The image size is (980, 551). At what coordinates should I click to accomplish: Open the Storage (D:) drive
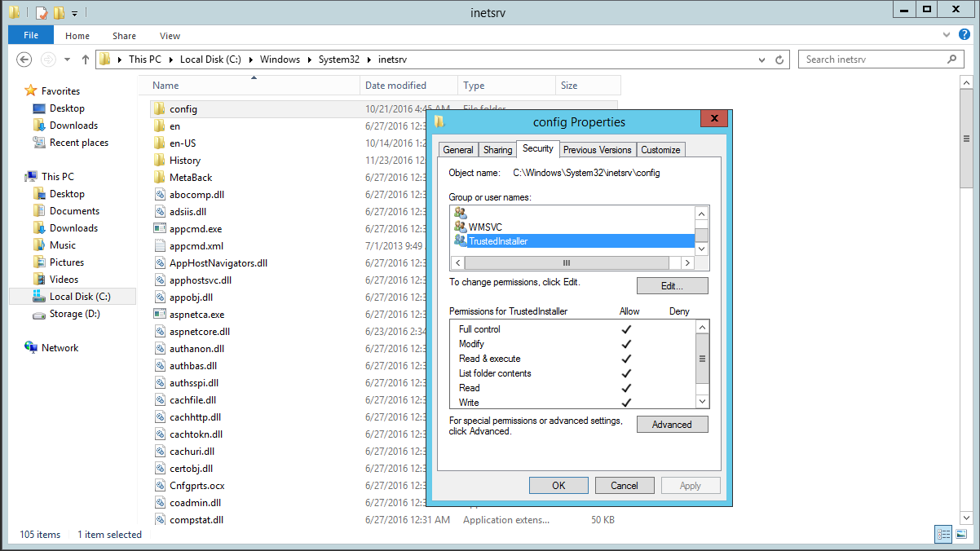click(67, 314)
